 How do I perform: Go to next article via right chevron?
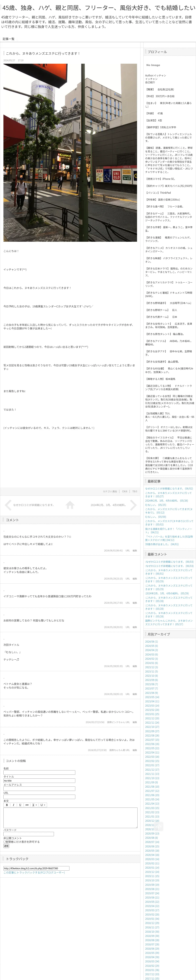pos(133,505)
